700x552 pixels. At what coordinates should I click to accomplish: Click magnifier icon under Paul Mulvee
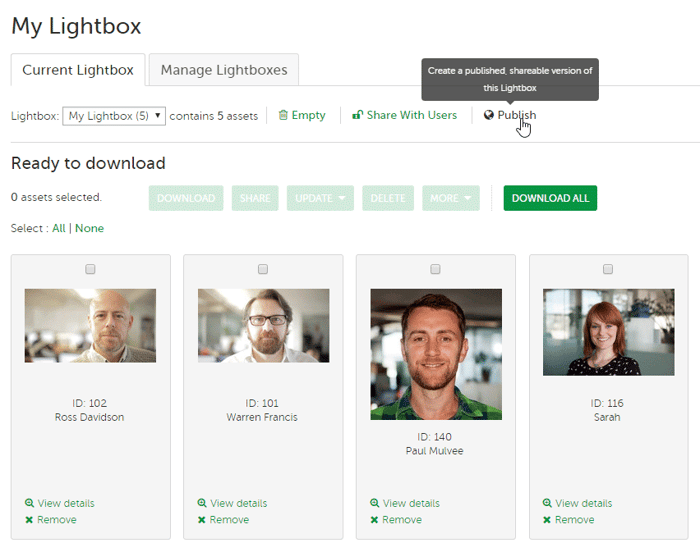coord(375,504)
